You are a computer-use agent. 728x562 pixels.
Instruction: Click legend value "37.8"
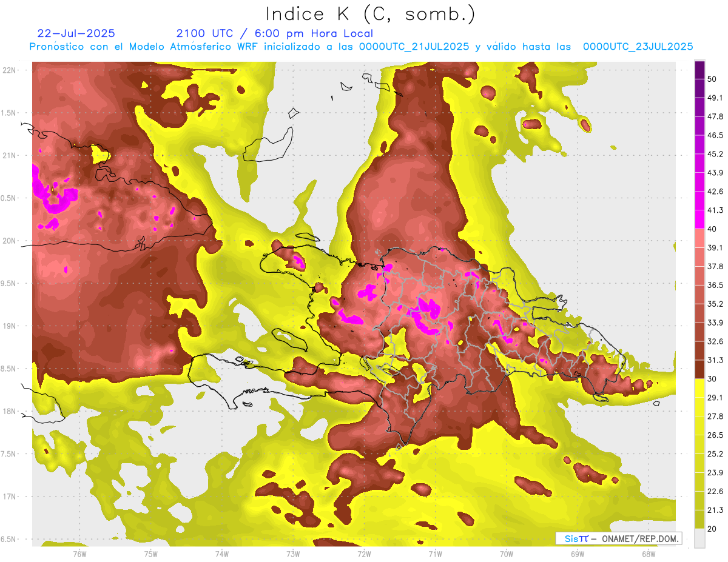coord(715,266)
